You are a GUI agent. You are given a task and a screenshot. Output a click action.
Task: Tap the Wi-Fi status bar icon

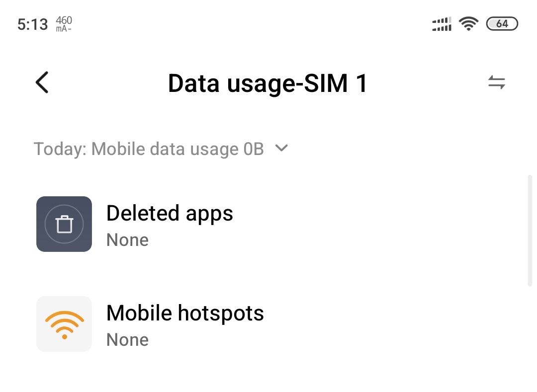[468, 24]
